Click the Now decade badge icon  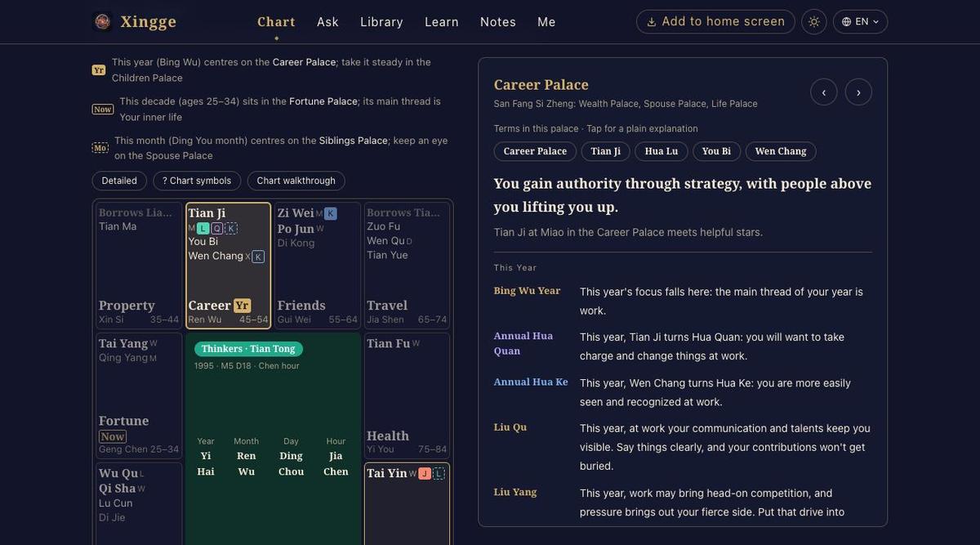coord(103,109)
